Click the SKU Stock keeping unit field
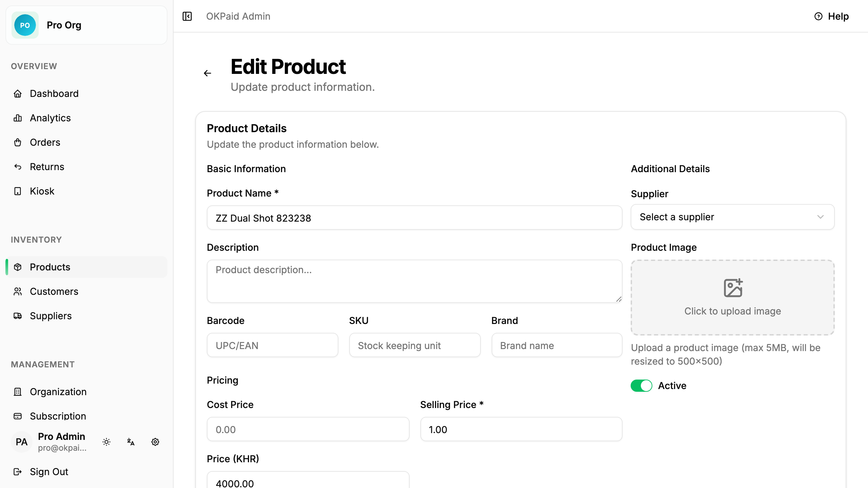Viewport: 868px width, 488px height. [415, 345]
